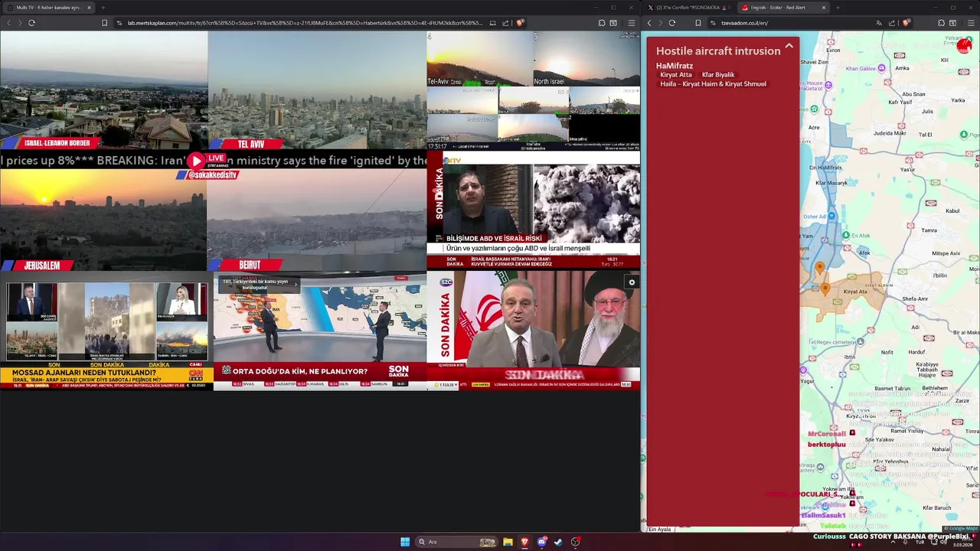Open Red Alert browser hamburger menu
980x551 pixels.
(971, 23)
